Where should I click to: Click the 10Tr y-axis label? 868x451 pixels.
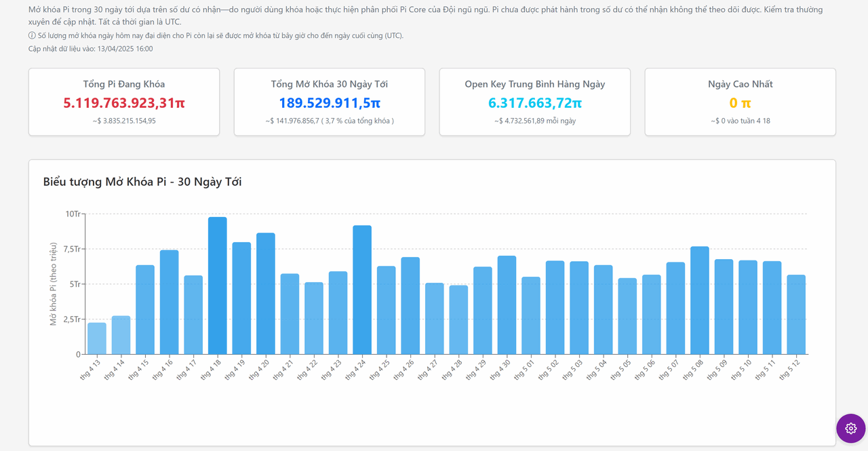(73, 214)
